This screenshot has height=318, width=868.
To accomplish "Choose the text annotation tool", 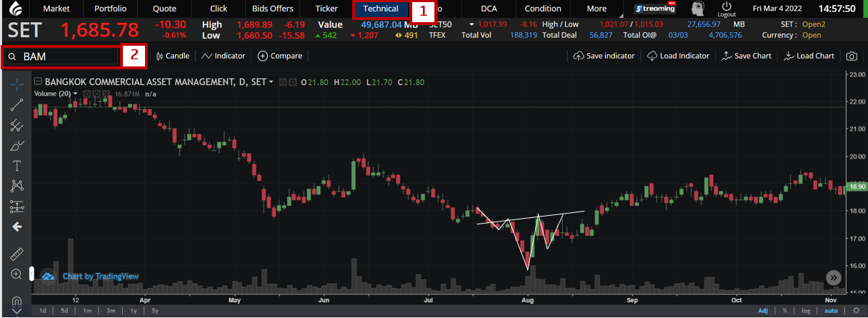I will [17, 166].
